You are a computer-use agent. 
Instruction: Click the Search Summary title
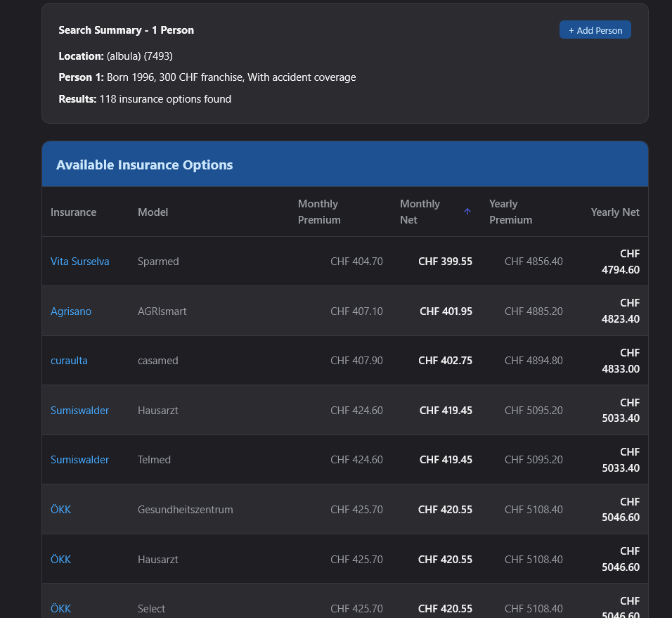tap(126, 30)
